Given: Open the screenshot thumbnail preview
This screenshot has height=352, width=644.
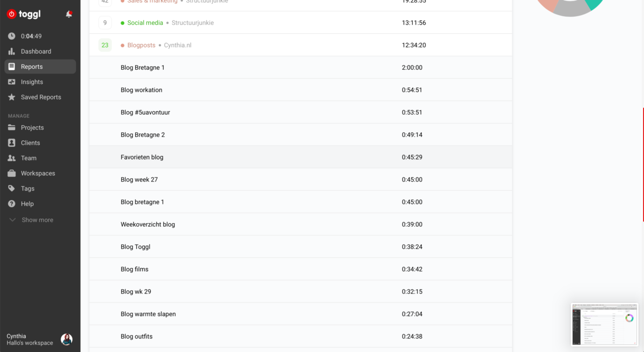Looking at the screenshot, I should [x=604, y=324].
